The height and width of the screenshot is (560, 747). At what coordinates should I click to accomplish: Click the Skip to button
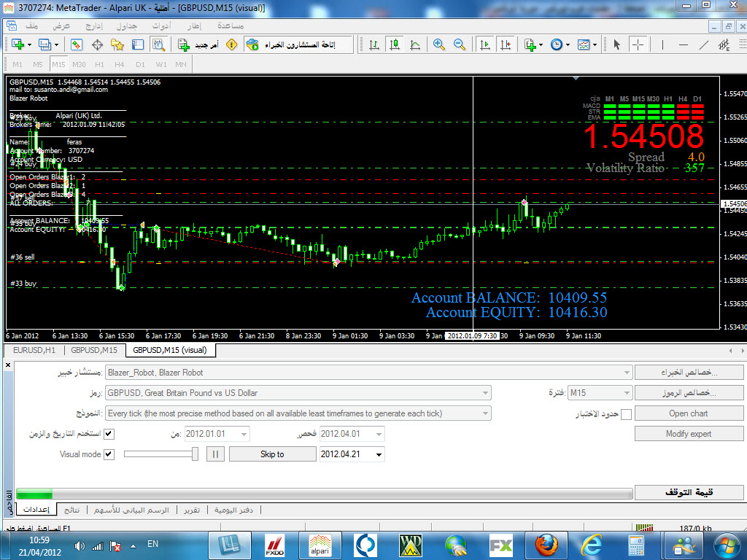click(x=272, y=454)
